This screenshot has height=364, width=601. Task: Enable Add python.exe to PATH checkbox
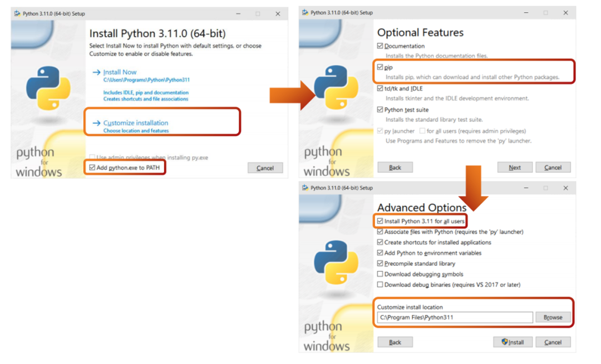[92, 167]
